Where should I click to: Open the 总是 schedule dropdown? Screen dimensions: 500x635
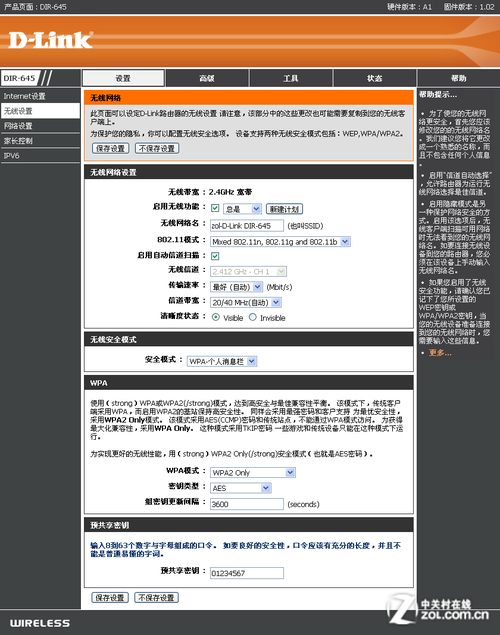[242, 209]
